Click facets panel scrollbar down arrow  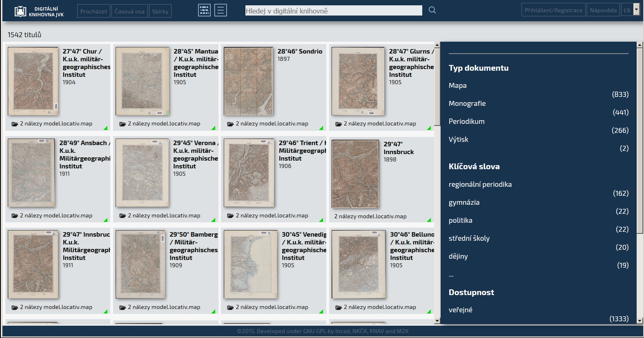coord(640,321)
